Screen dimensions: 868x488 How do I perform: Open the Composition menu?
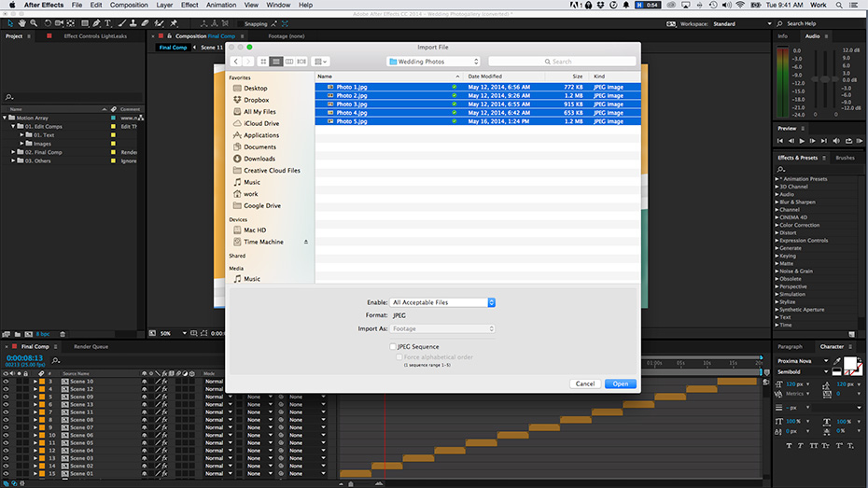[x=129, y=5]
